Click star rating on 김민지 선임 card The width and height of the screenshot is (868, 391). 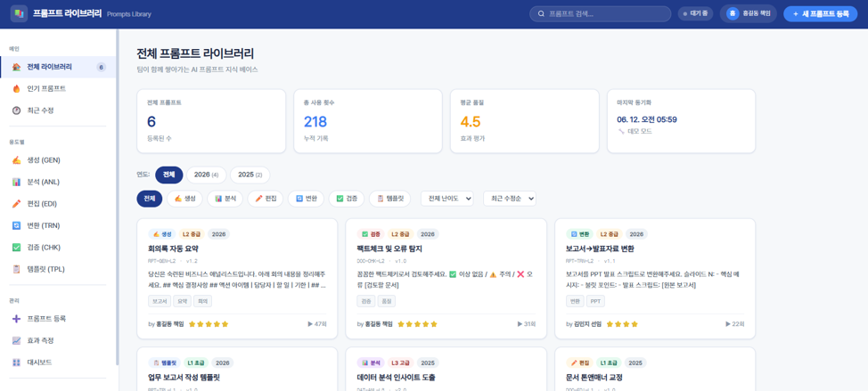[622, 324]
